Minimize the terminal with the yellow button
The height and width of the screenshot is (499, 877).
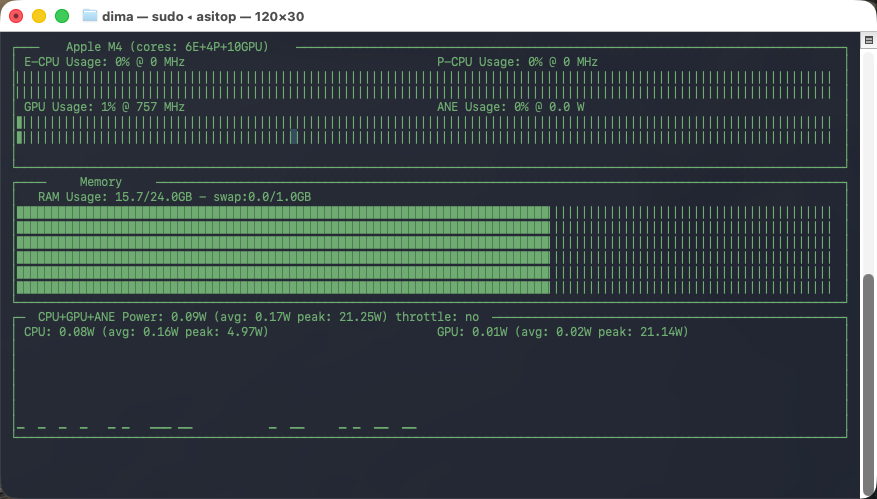(39, 16)
